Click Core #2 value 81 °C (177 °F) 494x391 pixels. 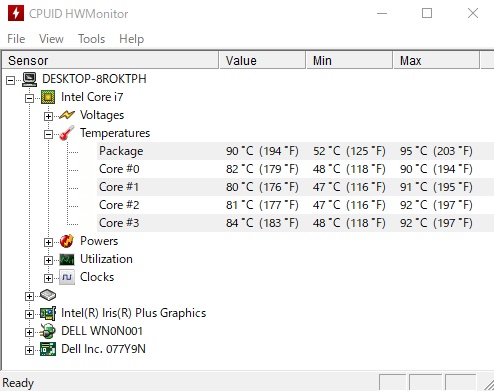262,205
